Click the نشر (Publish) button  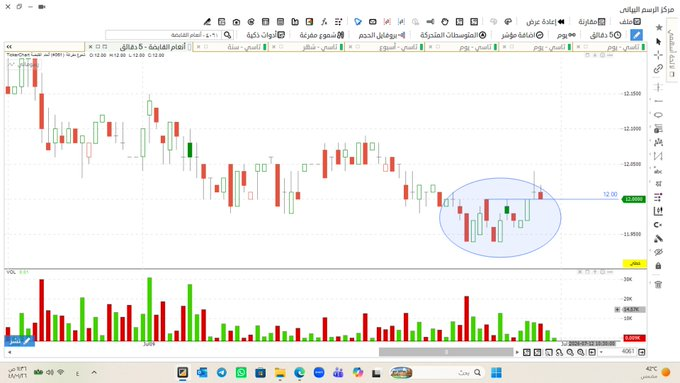coord(20,341)
